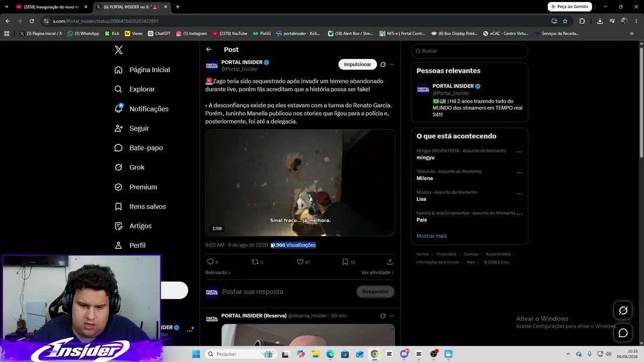644x362 pixels.
Task: Click the Grok icon beside Impulsionar
Action: [x=383, y=64]
